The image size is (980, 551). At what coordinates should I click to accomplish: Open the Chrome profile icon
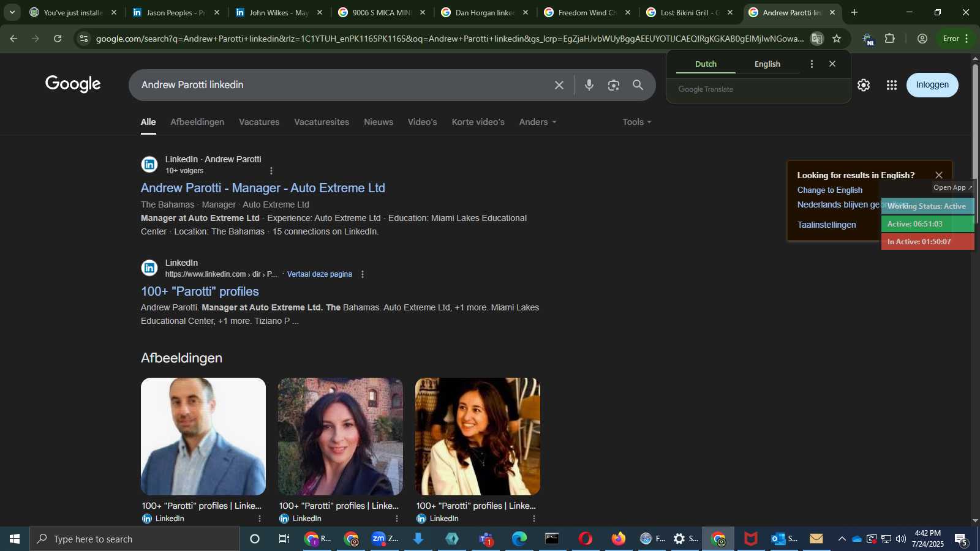tap(922, 39)
